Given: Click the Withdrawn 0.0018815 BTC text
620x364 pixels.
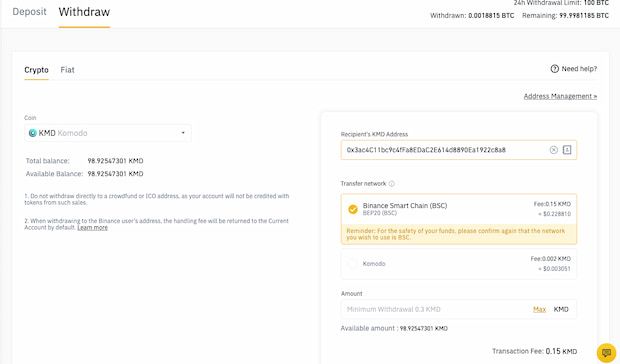Looking at the screenshot, I should [472, 16].
